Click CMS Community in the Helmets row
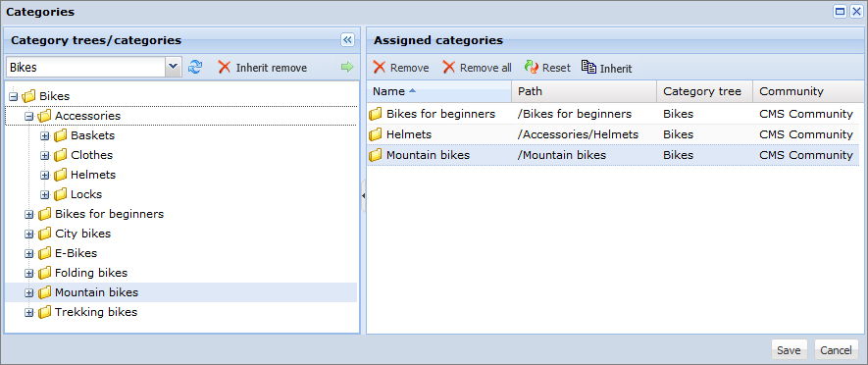 click(806, 134)
